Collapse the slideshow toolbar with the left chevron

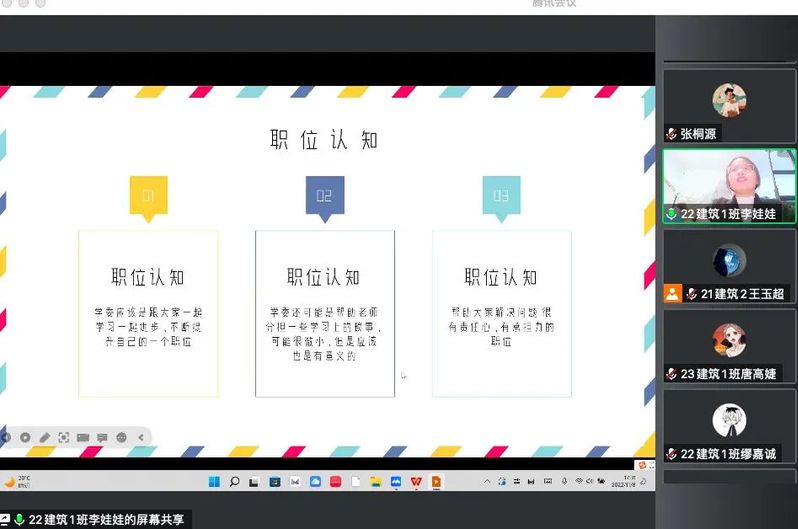[x=140, y=437]
